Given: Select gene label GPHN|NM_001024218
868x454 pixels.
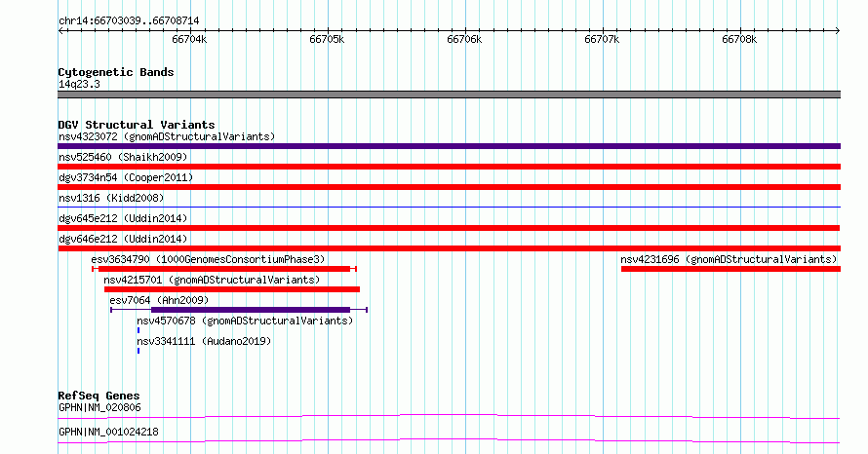Looking at the screenshot, I should (x=108, y=432).
